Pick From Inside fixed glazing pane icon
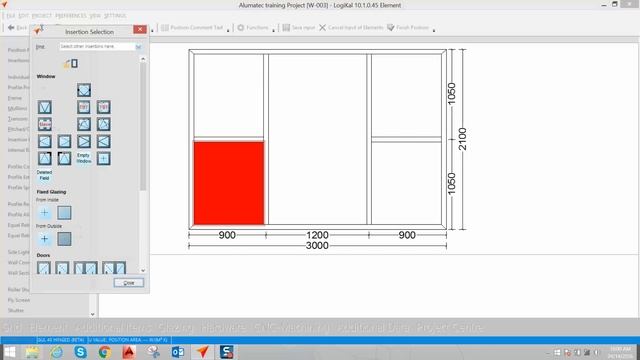Viewport: 640px width, 360px height. pos(64,213)
